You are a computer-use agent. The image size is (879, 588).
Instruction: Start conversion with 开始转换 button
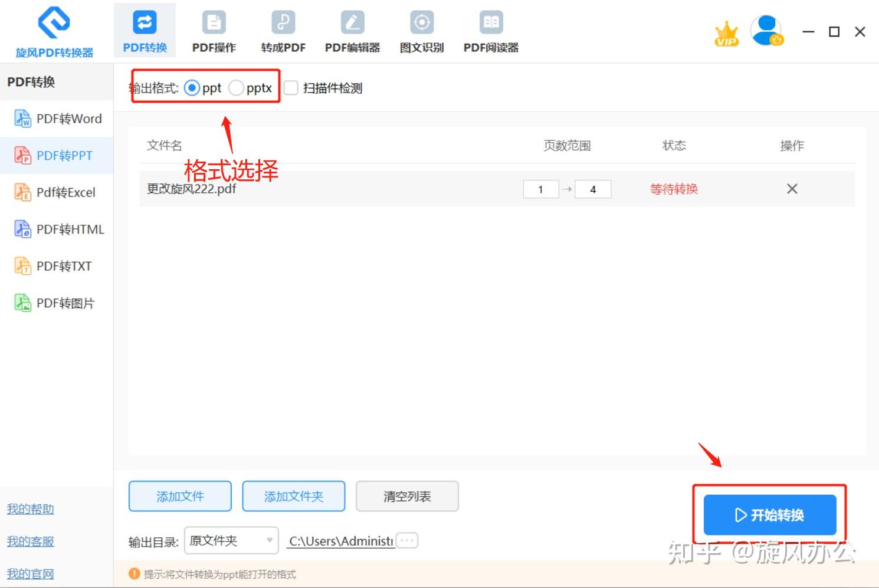770,515
